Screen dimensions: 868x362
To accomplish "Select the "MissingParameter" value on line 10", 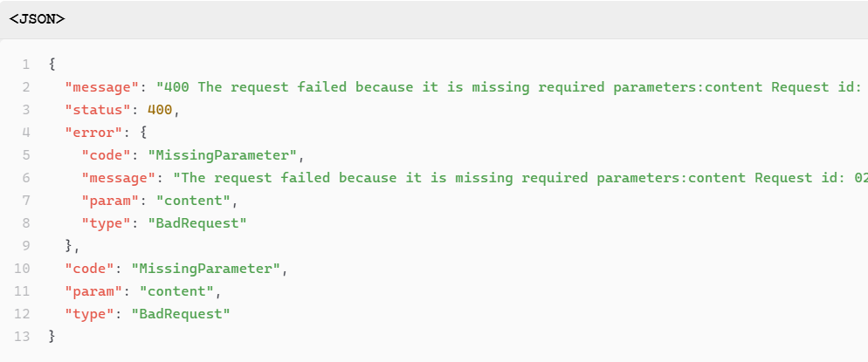I will [206, 269].
